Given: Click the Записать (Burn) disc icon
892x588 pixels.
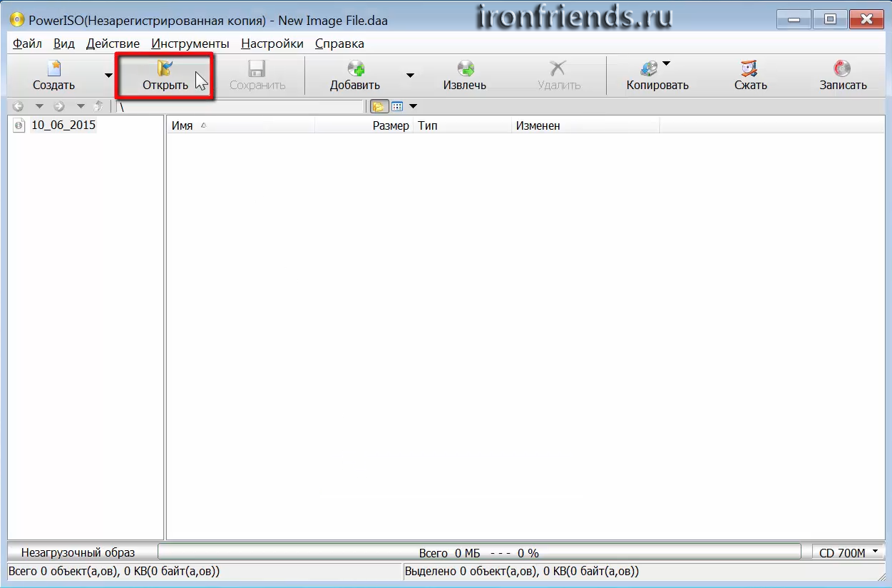Looking at the screenshot, I should (x=843, y=69).
